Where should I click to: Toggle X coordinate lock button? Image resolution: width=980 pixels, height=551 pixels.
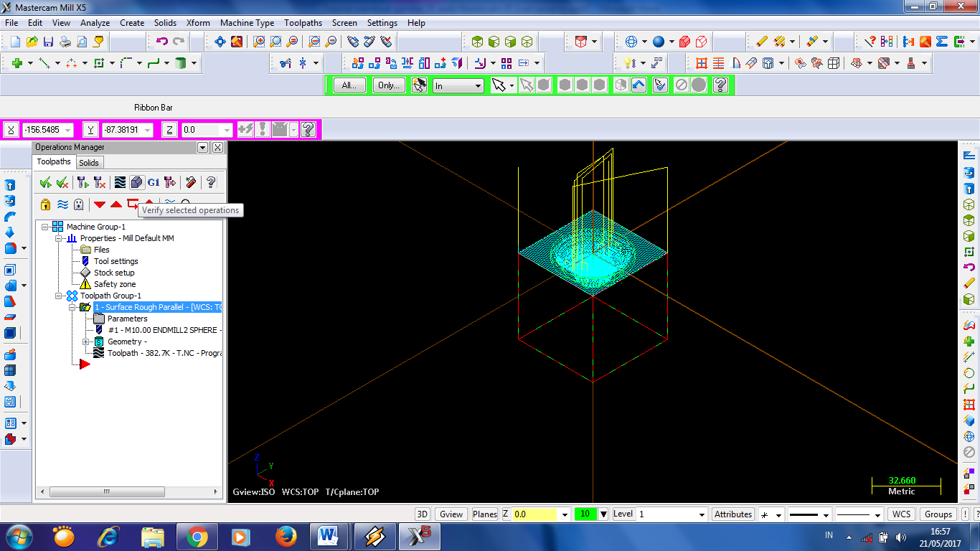(x=11, y=130)
